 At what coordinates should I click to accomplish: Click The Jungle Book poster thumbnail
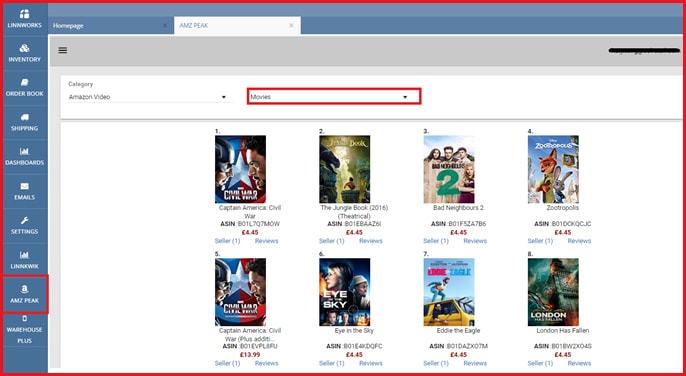[x=344, y=169]
